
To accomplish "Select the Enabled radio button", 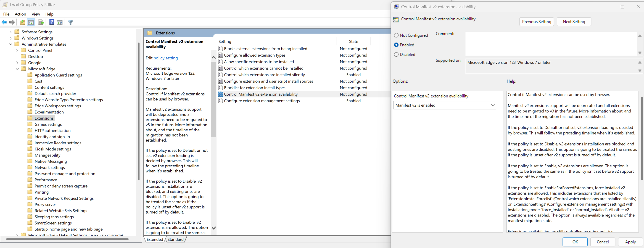I will click(396, 45).
